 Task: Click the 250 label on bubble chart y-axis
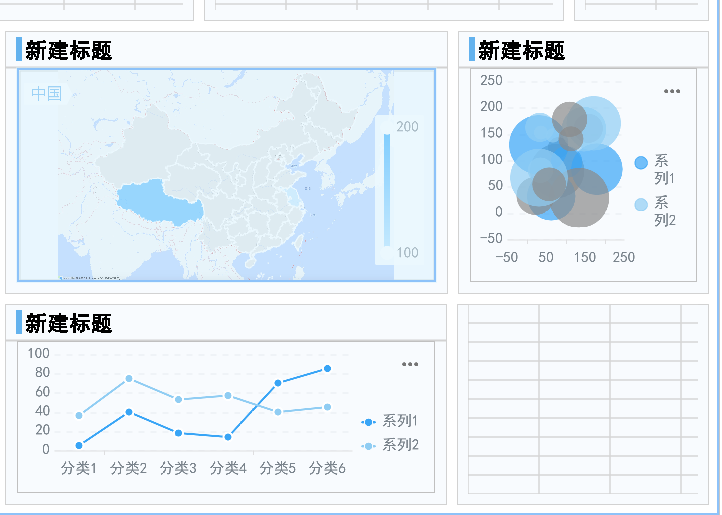point(491,81)
